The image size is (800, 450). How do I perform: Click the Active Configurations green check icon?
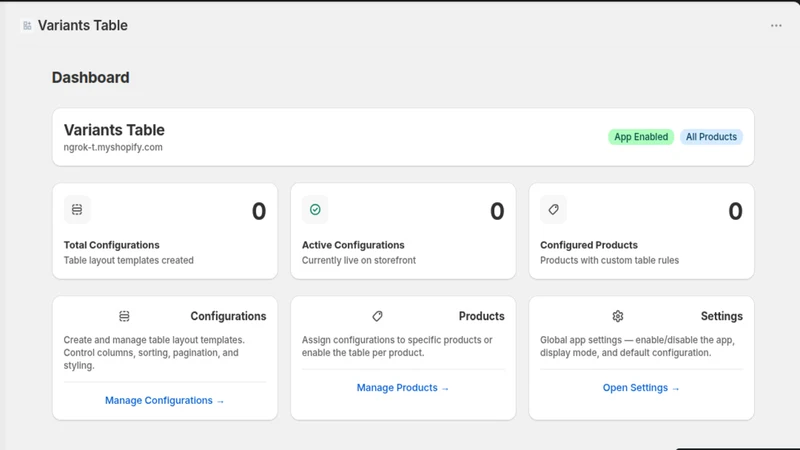315,210
